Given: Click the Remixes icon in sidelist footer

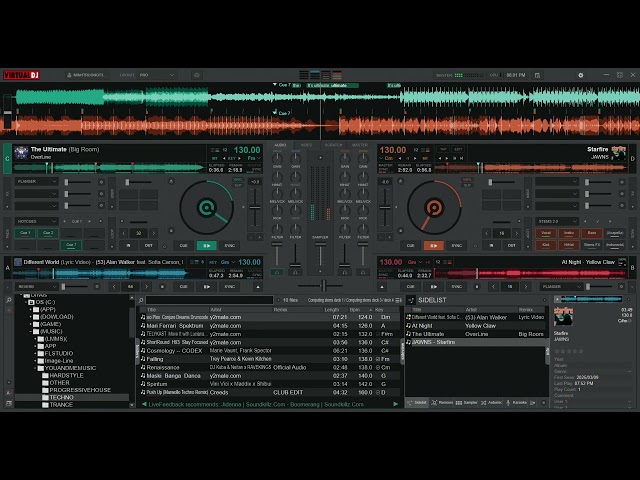Looking at the screenshot, I should coord(442,403).
